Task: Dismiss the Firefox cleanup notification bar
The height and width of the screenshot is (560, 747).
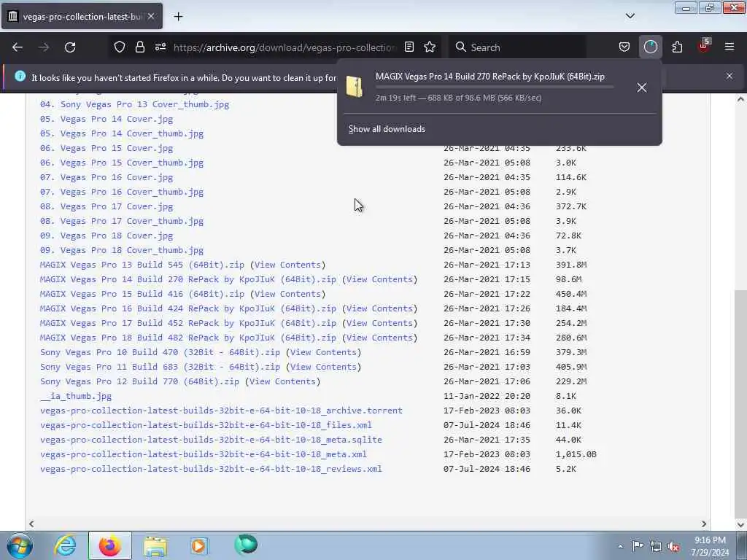Action: (729, 76)
